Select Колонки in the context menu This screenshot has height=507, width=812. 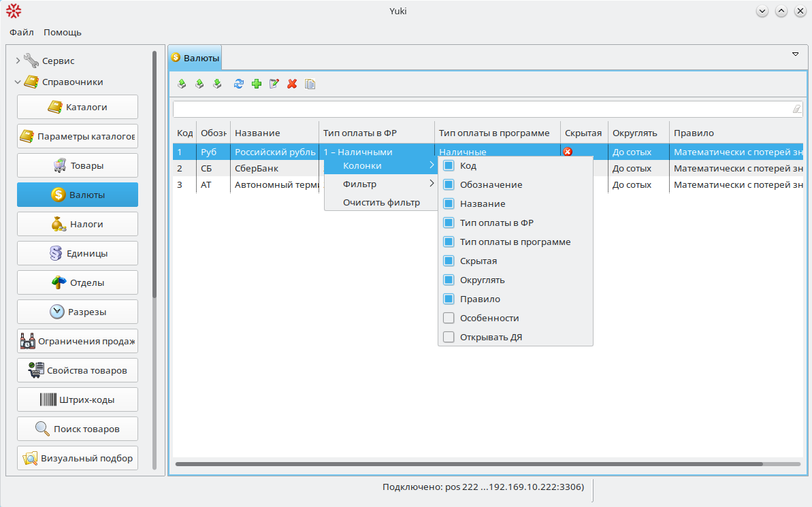click(380, 166)
